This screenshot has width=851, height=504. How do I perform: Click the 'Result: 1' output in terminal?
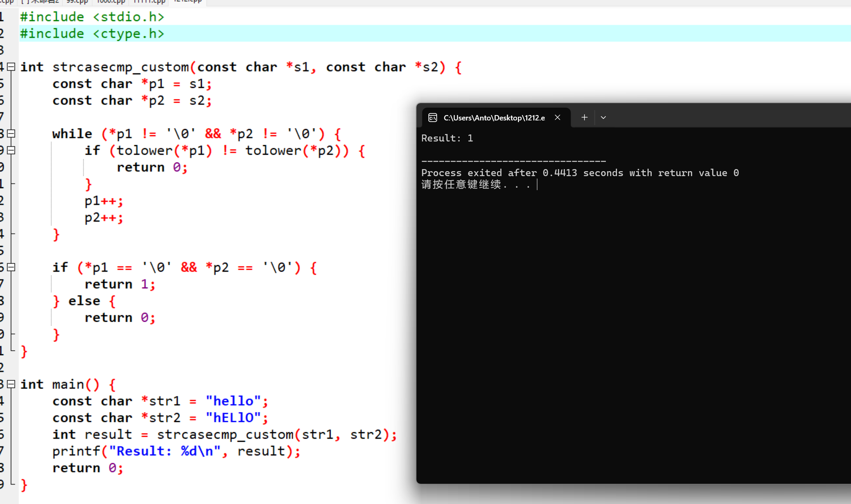tap(447, 138)
